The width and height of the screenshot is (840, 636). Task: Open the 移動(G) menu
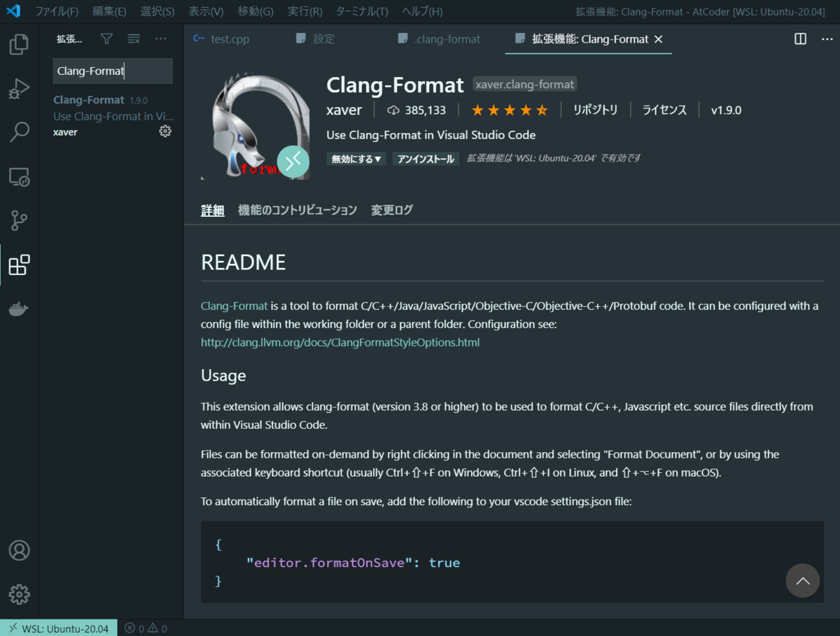(x=255, y=11)
